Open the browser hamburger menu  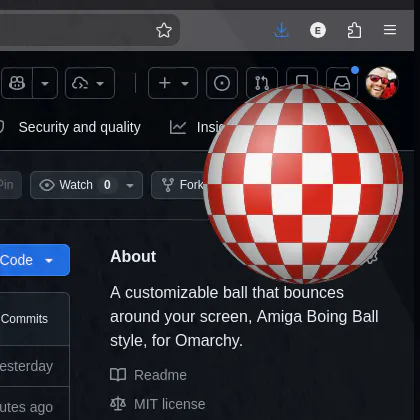(390, 30)
